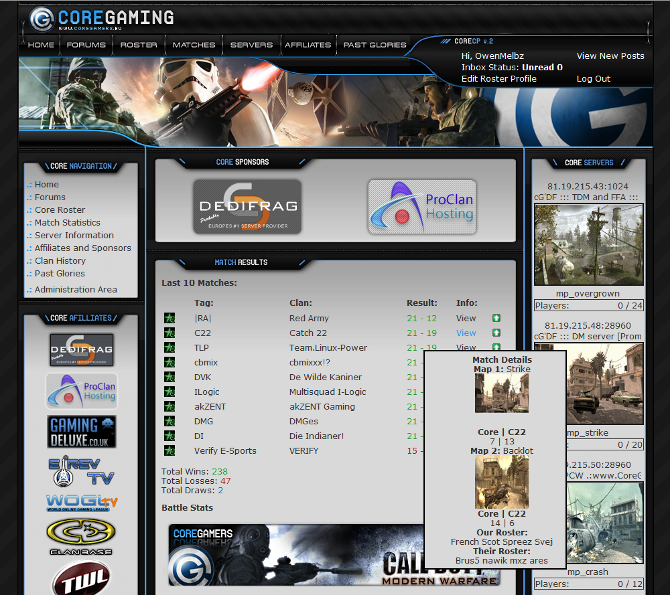
Task: Click View New Posts link
Action: click(610, 56)
